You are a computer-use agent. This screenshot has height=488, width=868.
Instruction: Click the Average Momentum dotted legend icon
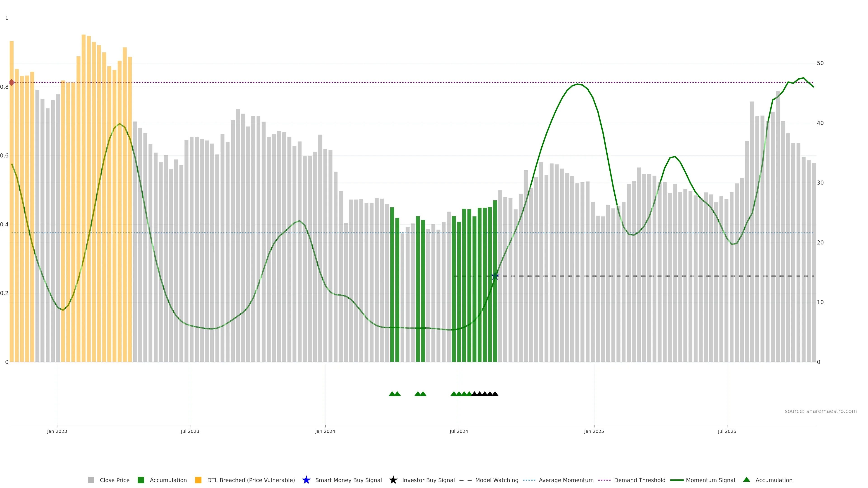pos(529,480)
